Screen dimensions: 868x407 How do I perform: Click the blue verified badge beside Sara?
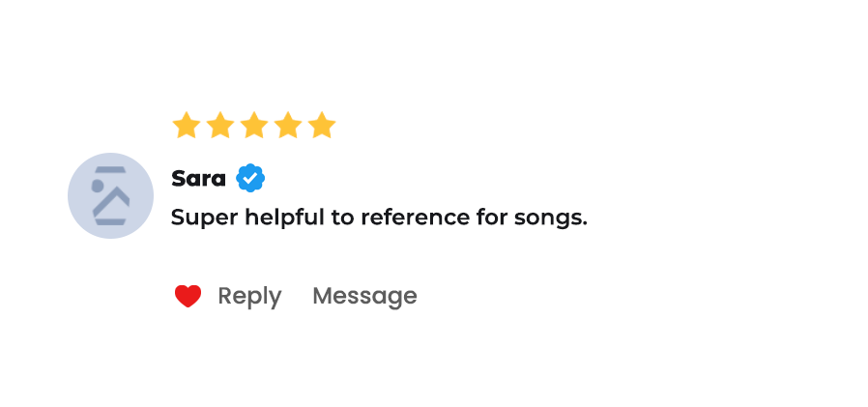[x=250, y=179]
